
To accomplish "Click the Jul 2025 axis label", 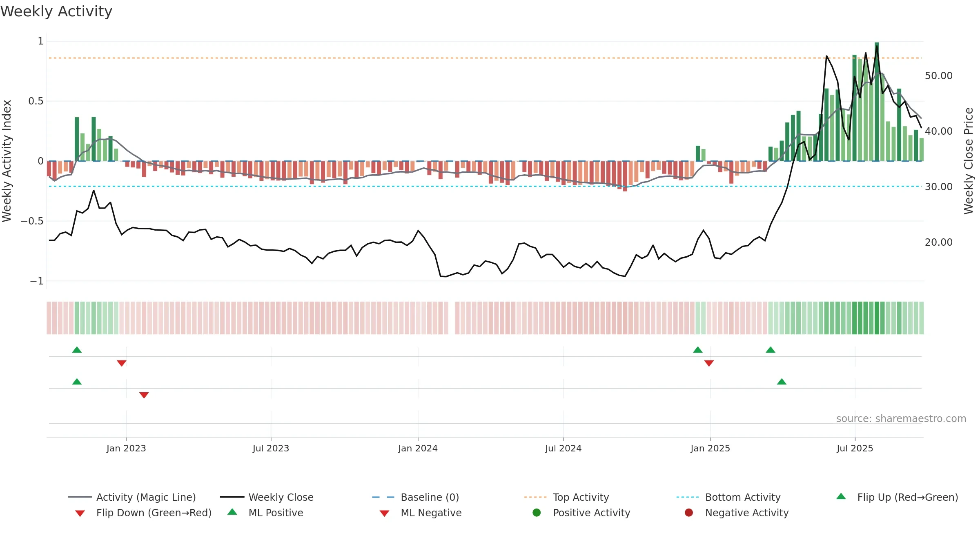I will (x=855, y=448).
